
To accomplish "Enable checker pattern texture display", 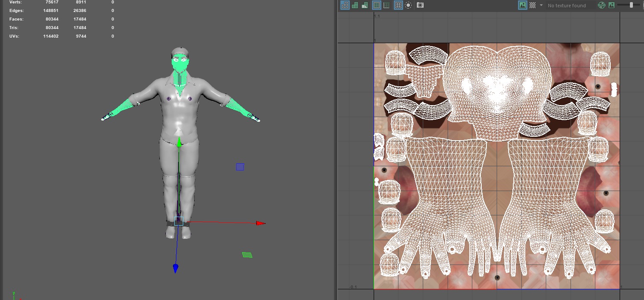I will [533, 5].
